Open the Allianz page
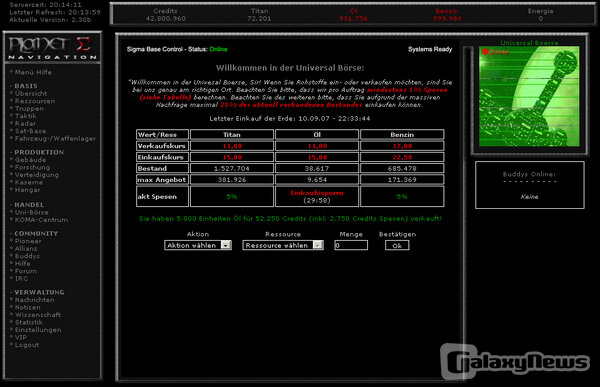 (x=26, y=248)
